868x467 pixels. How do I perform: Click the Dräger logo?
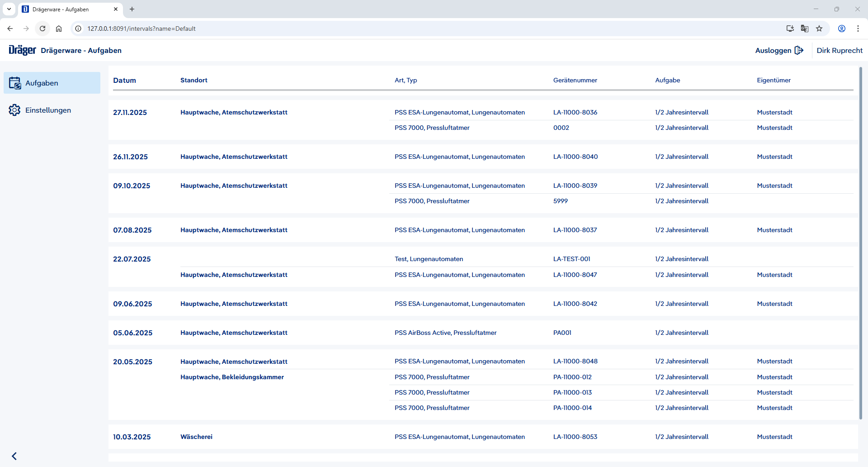22,50
